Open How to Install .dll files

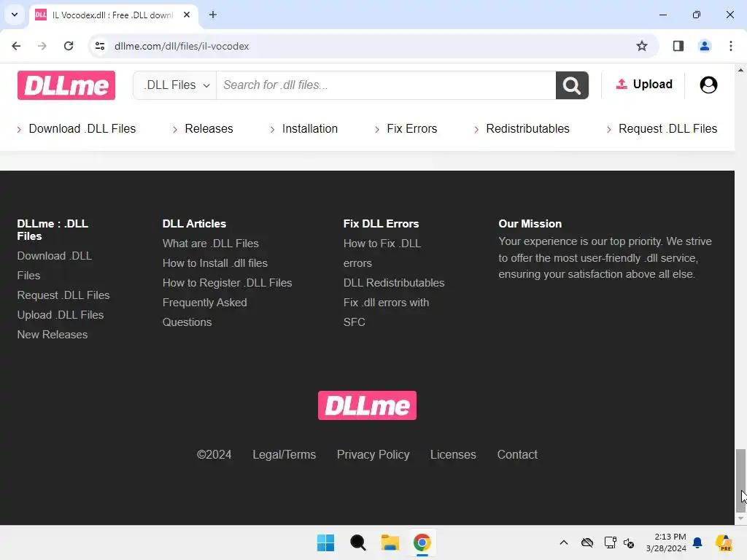215,263
